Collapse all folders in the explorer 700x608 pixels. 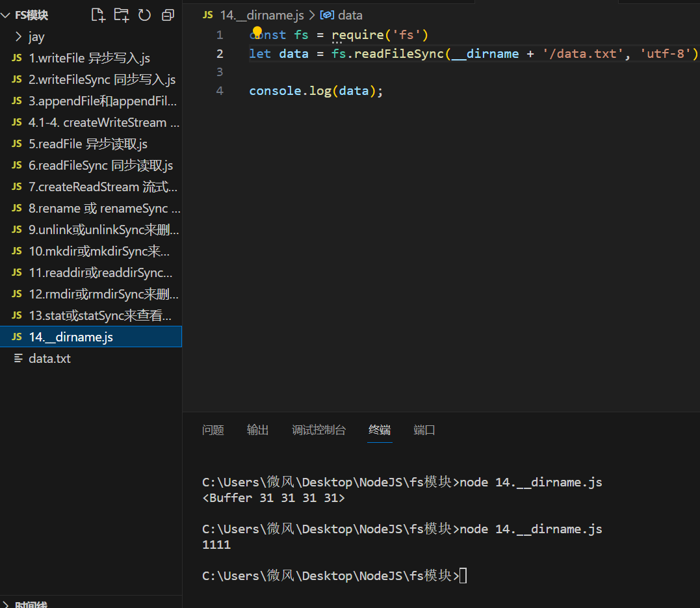(x=168, y=15)
